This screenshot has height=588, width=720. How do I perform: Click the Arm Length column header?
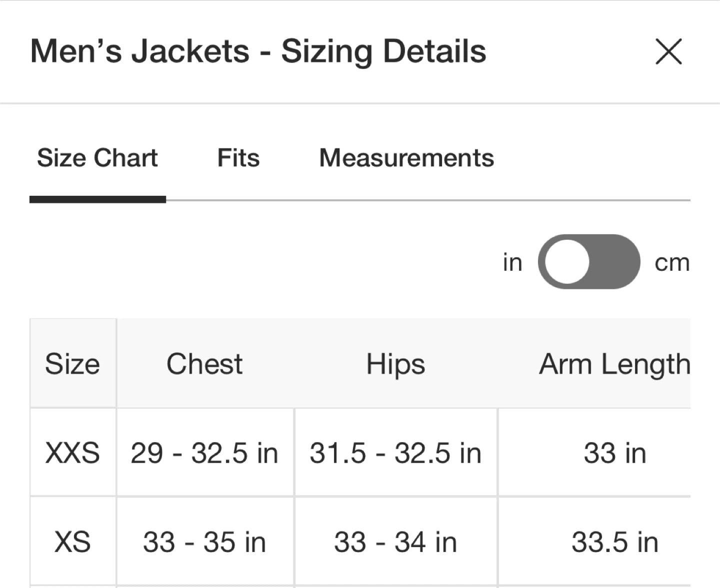click(x=614, y=364)
